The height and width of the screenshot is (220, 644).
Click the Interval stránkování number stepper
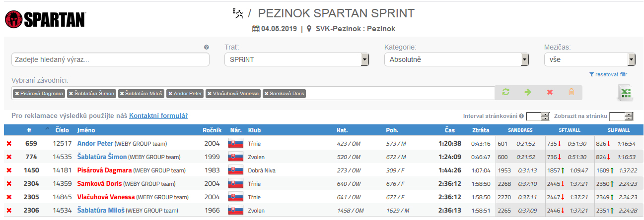click(545, 116)
